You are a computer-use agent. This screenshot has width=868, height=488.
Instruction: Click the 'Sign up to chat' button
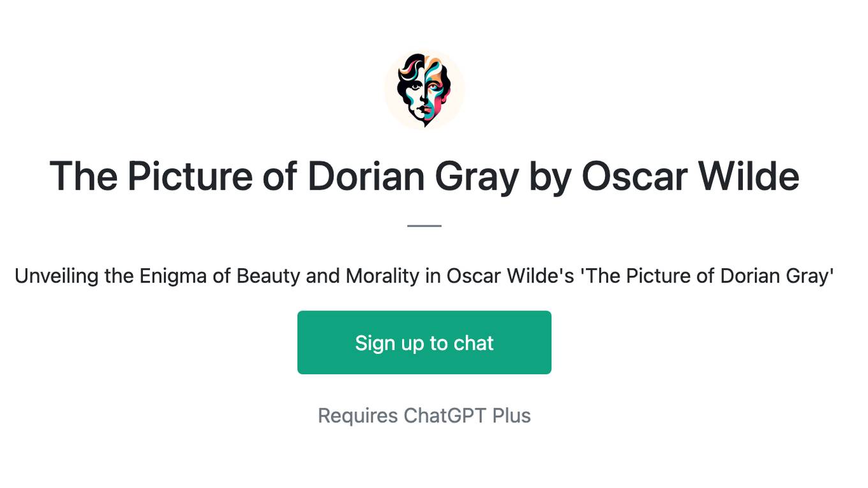pos(424,342)
